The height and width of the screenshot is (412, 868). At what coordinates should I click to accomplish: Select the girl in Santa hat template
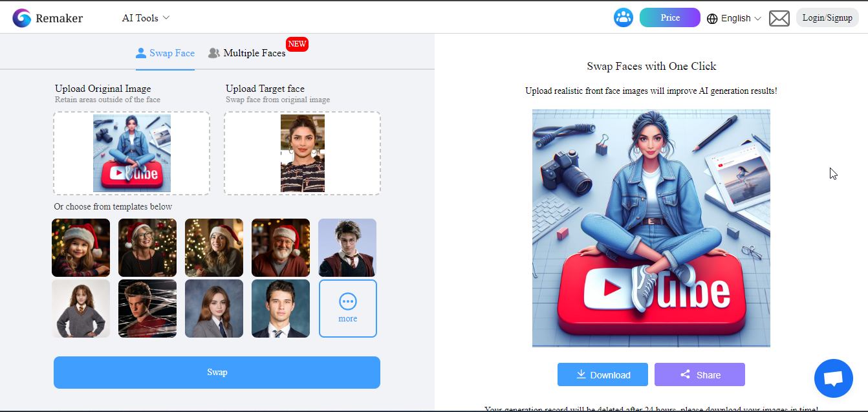point(81,248)
